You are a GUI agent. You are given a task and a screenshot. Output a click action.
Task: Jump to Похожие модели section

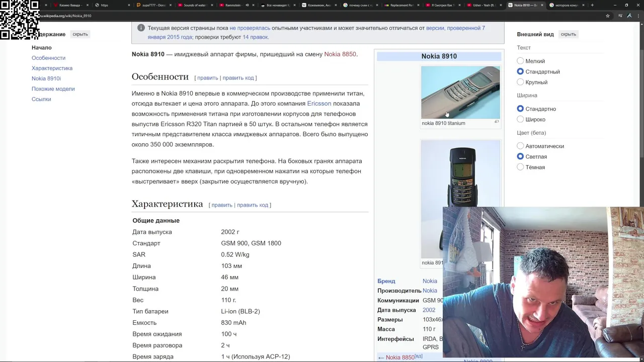[53, 89]
